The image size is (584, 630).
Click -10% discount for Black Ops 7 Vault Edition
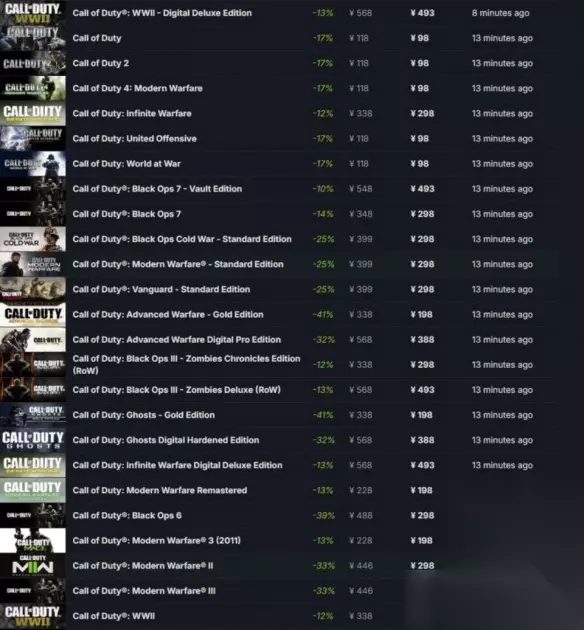click(323, 189)
